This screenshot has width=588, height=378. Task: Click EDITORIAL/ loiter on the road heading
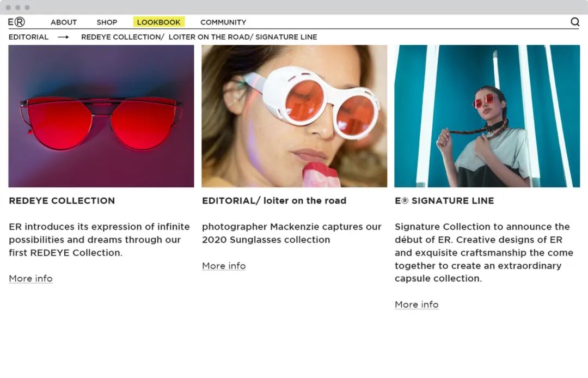pos(274,200)
